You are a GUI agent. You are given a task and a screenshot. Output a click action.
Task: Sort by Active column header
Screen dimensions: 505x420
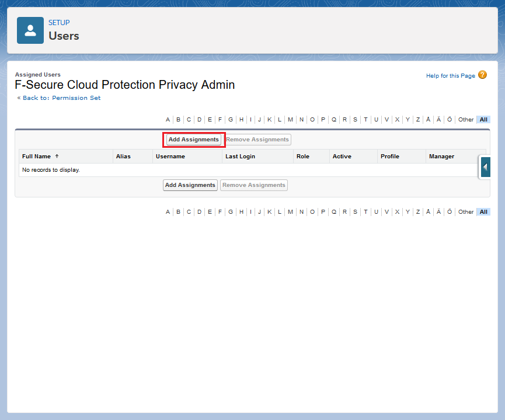(342, 157)
